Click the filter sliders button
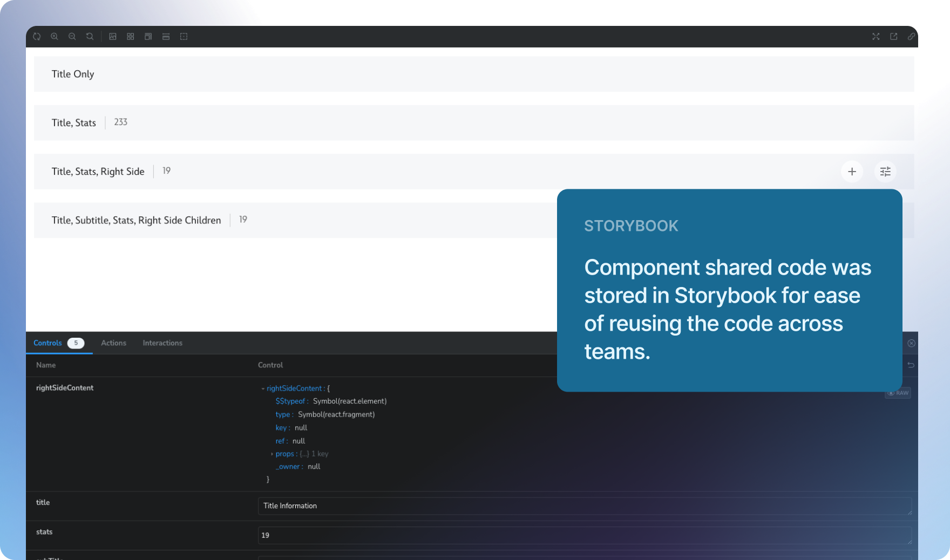This screenshot has height=560, width=950. tap(885, 172)
